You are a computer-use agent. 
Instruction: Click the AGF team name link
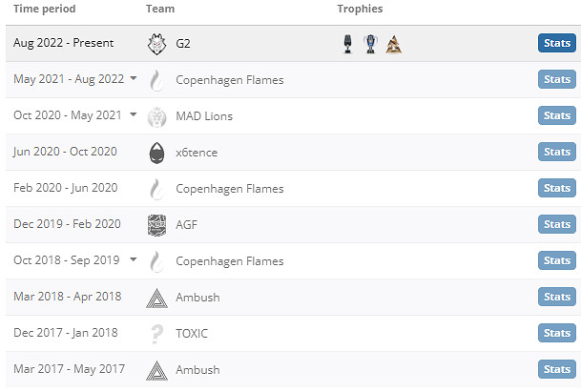(x=186, y=225)
